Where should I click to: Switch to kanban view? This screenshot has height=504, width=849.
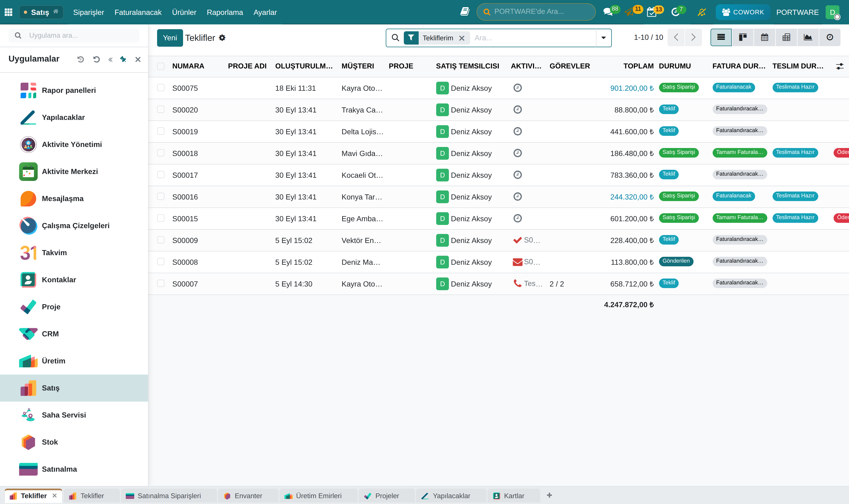(743, 37)
